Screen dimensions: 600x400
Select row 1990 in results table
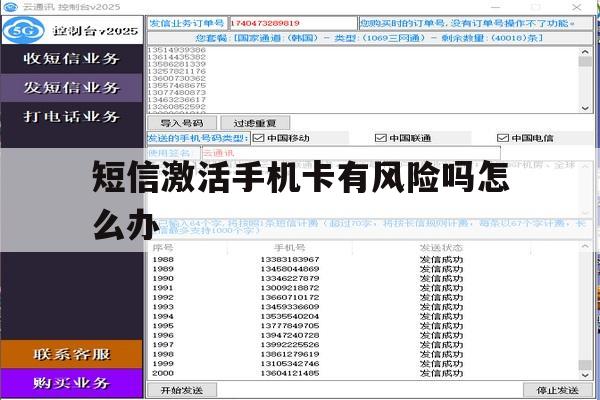tap(364, 278)
